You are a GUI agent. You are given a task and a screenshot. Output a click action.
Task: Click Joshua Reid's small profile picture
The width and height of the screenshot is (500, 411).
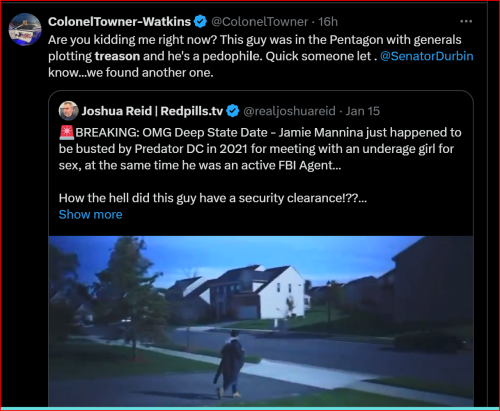coord(68,111)
